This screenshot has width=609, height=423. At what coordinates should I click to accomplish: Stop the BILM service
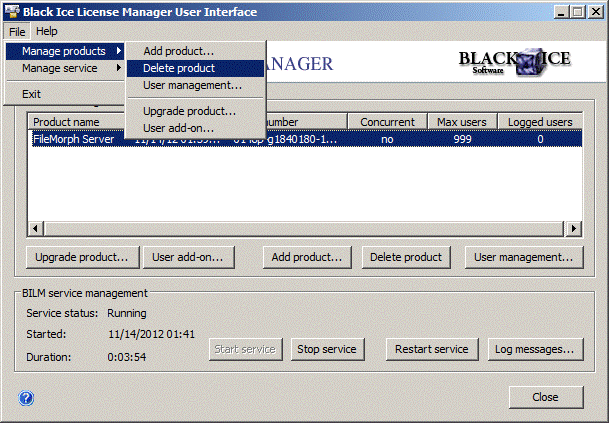(327, 349)
